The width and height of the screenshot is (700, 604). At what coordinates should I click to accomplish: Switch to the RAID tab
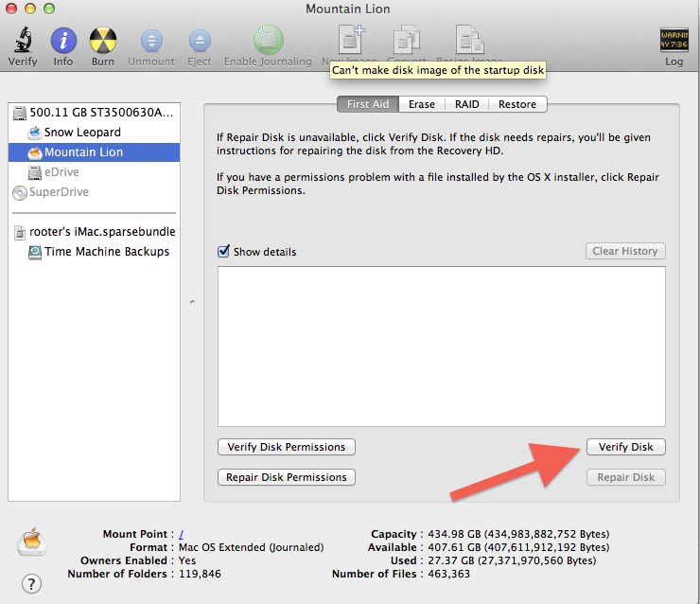click(467, 104)
